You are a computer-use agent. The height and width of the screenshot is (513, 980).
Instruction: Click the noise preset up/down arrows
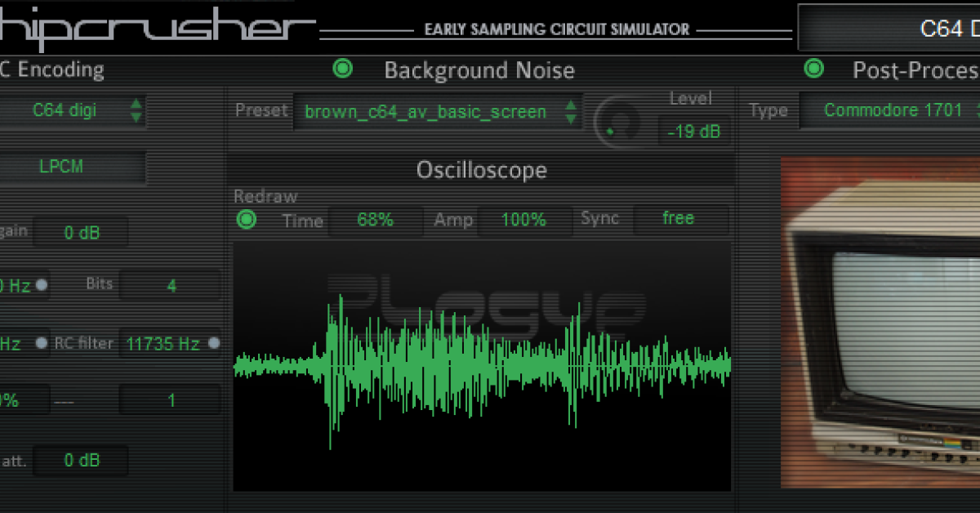click(x=571, y=111)
